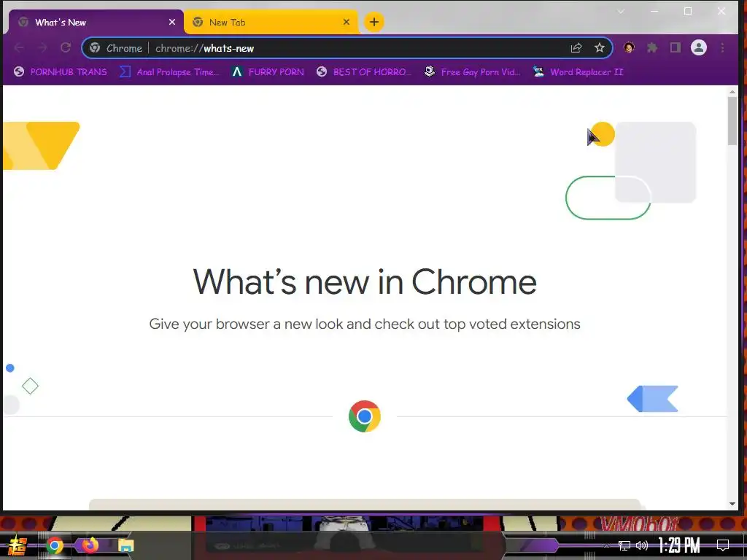Open the Free Gay Porn Vid... bookmark
Viewport: 747px width, 560px height.
pyautogui.click(x=472, y=72)
